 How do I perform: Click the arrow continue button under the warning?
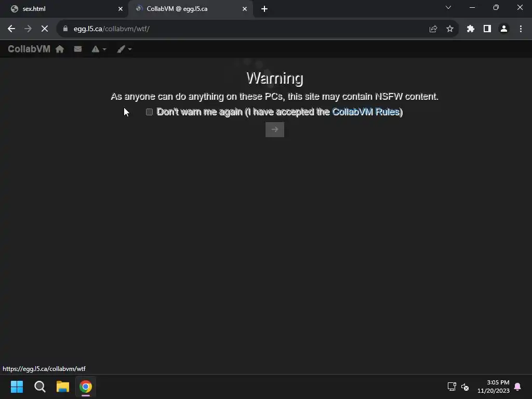pos(275,129)
